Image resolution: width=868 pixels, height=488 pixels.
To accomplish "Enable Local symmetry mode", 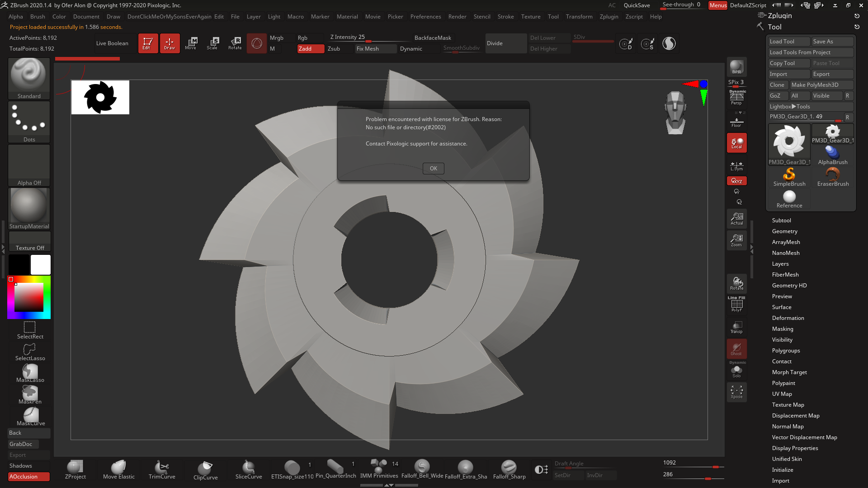I will pos(736,142).
